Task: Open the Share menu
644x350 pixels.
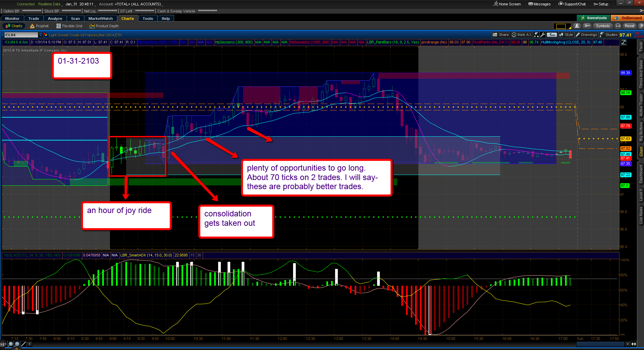Action: pyautogui.click(x=501, y=35)
